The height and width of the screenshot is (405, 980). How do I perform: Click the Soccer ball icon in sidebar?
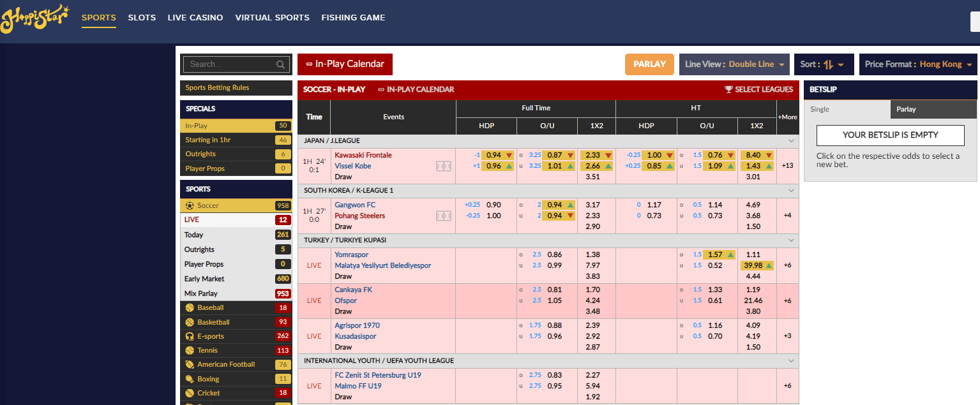pyautogui.click(x=190, y=205)
